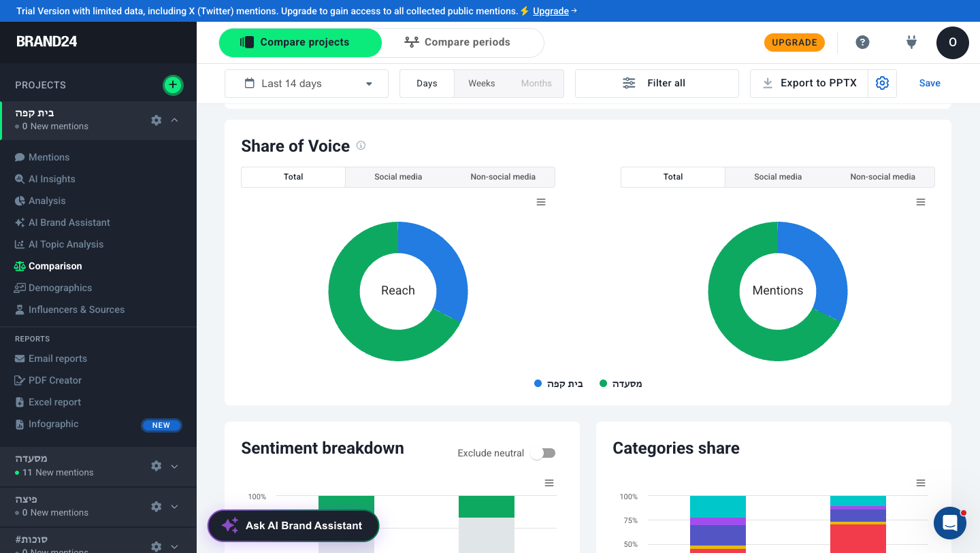The image size is (980, 553).
Task: Click the orange UPGRADE button
Action: click(x=794, y=42)
